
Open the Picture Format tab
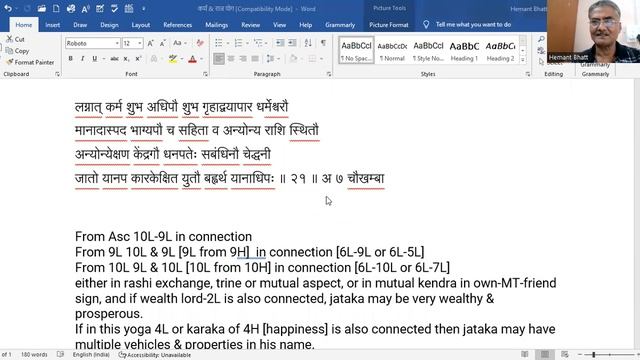pos(389,25)
